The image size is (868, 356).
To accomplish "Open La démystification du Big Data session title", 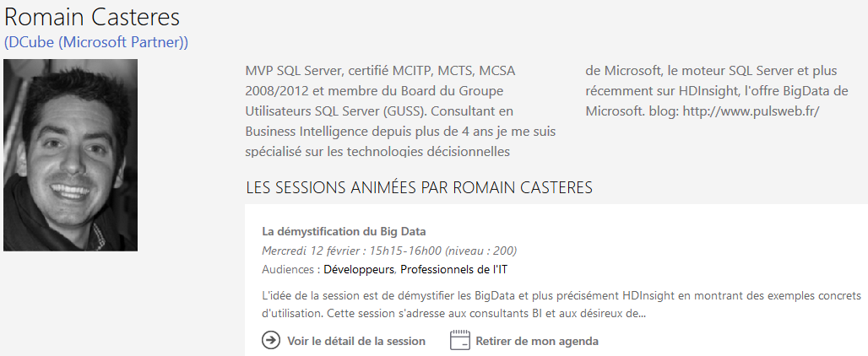I will click(x=344, y=231).
